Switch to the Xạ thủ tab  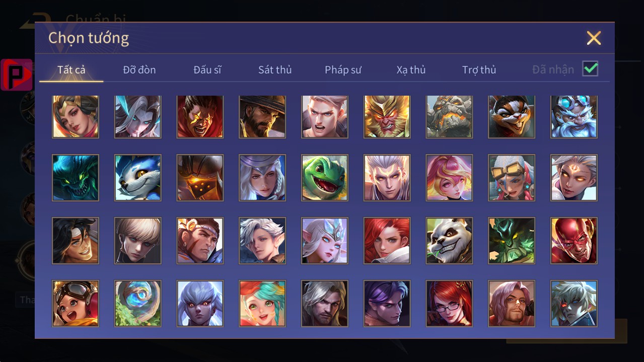411,69
